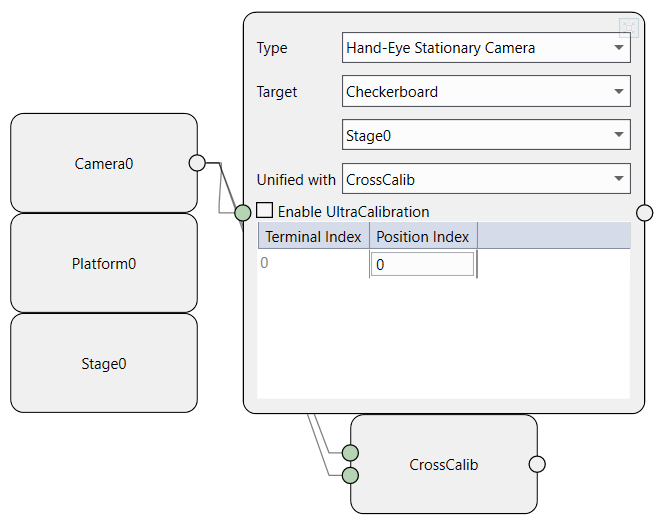Open the Stage0 selection dropdown

coord(486,135)
